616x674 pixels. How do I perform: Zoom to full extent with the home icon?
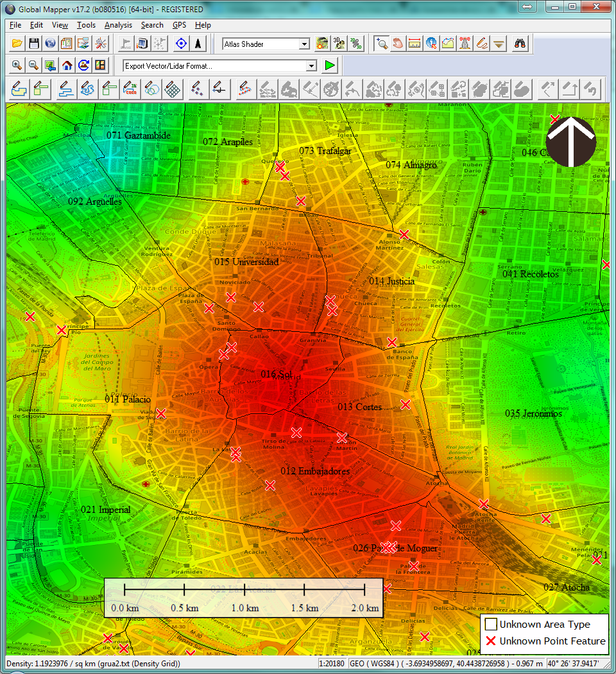point(67,64)
